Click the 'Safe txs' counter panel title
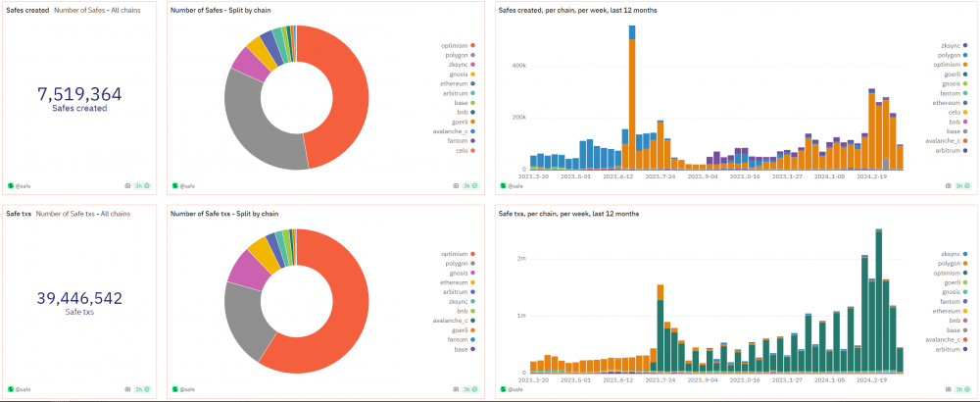Image resolution: width=980 pixels, height=402 pixels. [18, 214]
